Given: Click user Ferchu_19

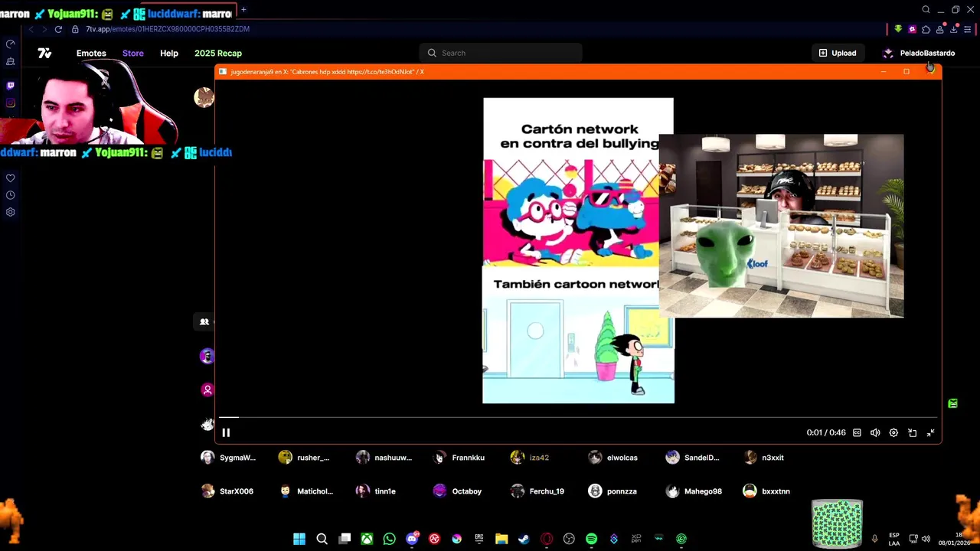Looking at the screenshot, I should tap(537, 491).
